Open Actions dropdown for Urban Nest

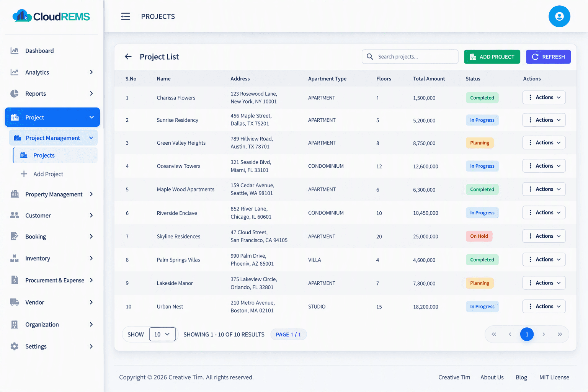[x=544, y=306]
